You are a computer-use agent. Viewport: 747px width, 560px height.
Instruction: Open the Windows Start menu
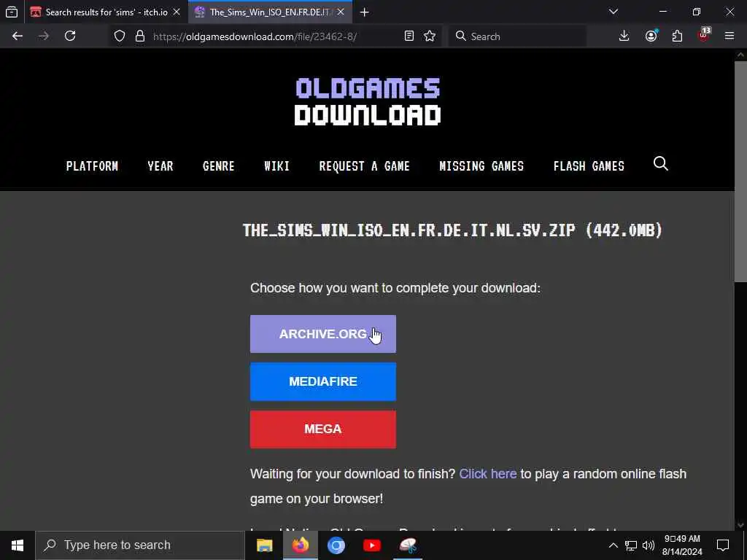click(x=18, y=545)
